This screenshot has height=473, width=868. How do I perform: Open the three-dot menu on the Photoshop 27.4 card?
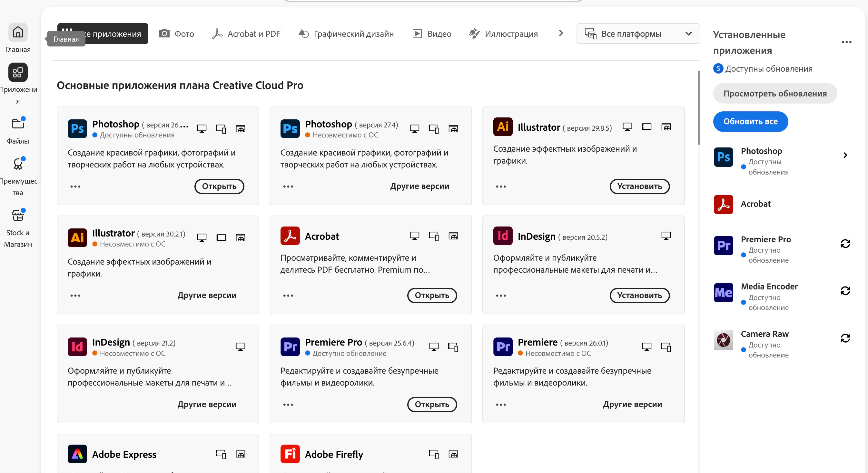pos(288,186)
